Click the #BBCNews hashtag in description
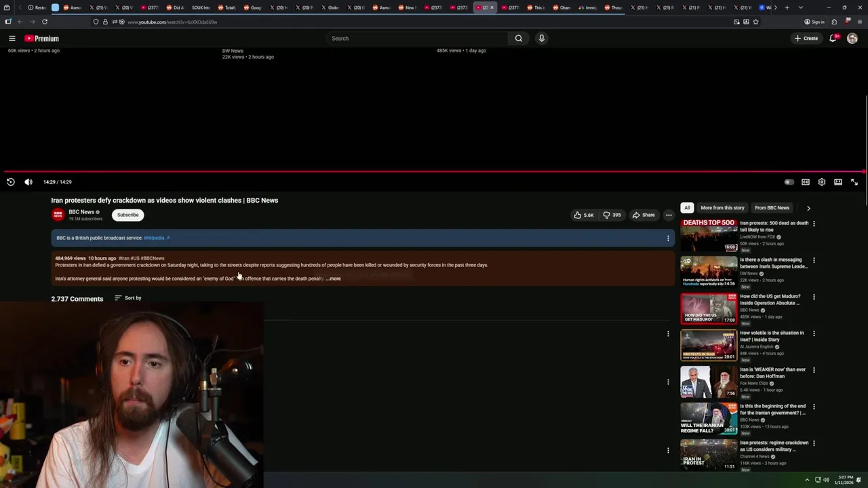Image resolution: width=868 pixels, height=488 pixels. [153, 258]
